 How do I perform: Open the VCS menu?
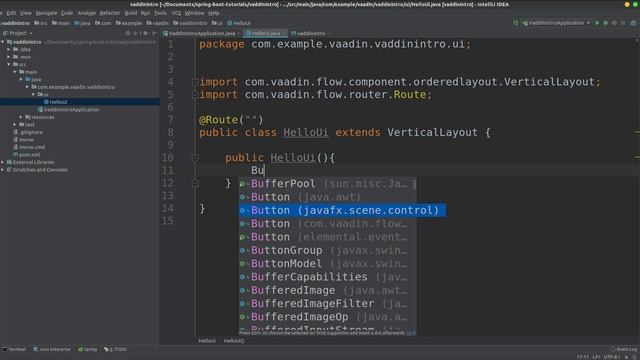pos(176,13)
